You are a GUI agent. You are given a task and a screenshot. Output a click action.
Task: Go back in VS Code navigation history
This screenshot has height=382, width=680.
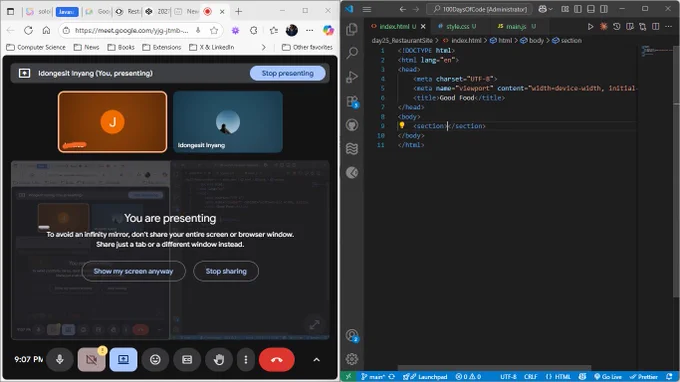pyautogui.click(x=402, y=9)
